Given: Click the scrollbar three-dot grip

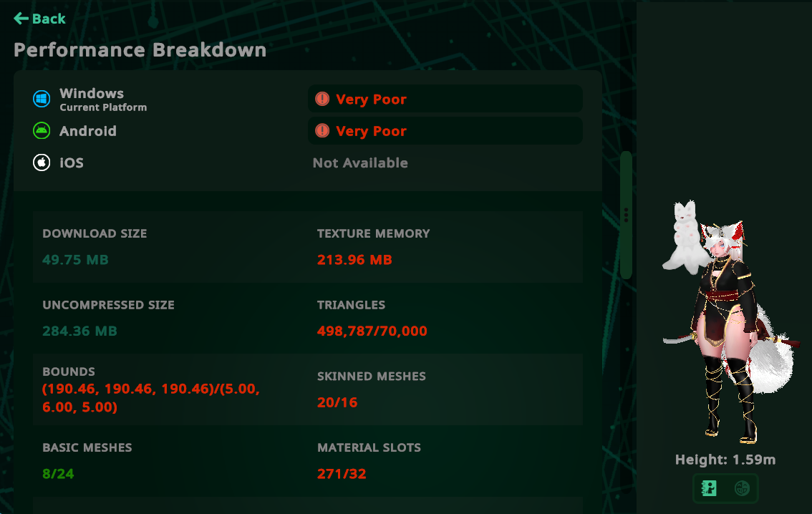Looking at the screenshot, I should tap(626, 215).
